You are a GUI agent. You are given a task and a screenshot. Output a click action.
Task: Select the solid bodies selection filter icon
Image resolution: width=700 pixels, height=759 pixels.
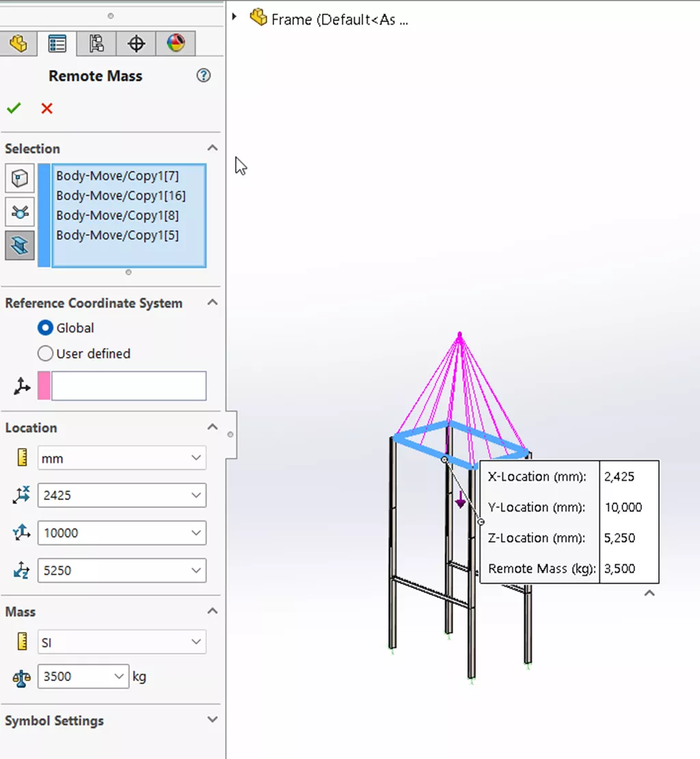pos(18,178)
